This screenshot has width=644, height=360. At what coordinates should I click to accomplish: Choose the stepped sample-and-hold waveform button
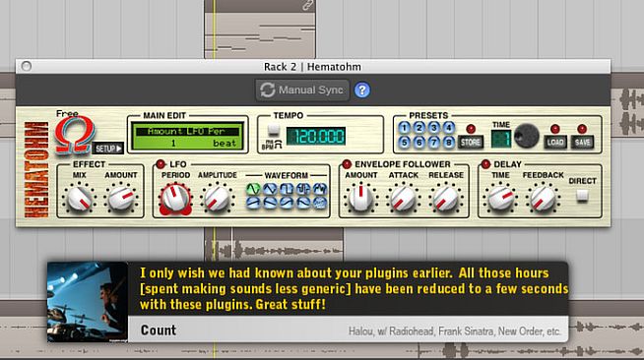[303, 189]
